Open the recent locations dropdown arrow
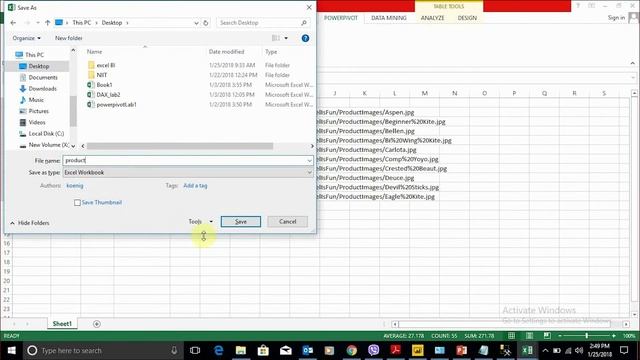The height and width of the screenshot is (360, 640). click(x=38, y=23)
